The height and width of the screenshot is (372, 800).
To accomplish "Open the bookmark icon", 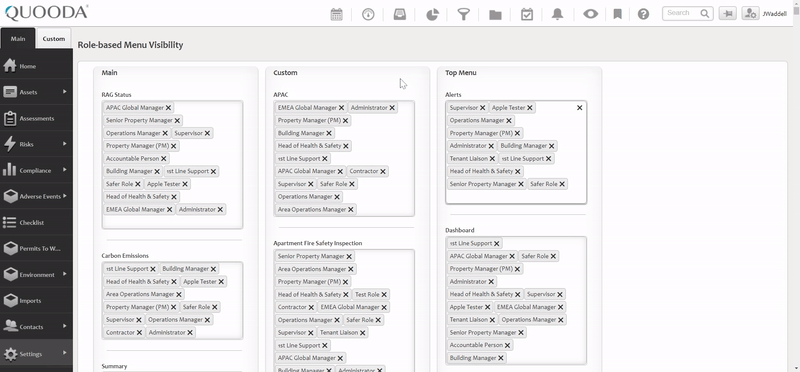I will coord(617,14).
